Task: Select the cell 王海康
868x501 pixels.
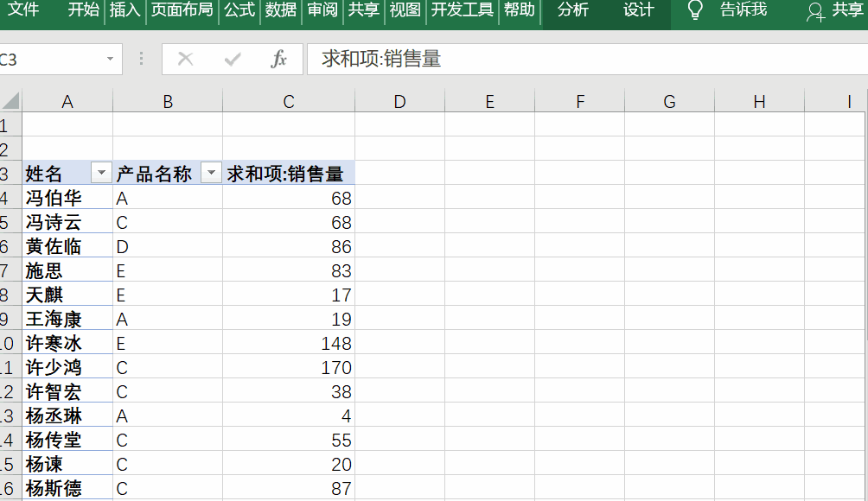Action: [67, 319]
